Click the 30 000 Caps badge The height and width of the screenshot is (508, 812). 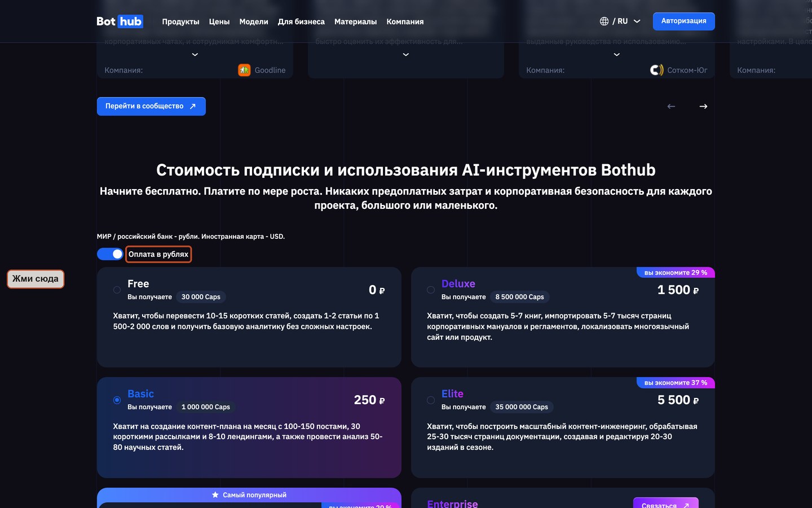[x=201, y=297]
